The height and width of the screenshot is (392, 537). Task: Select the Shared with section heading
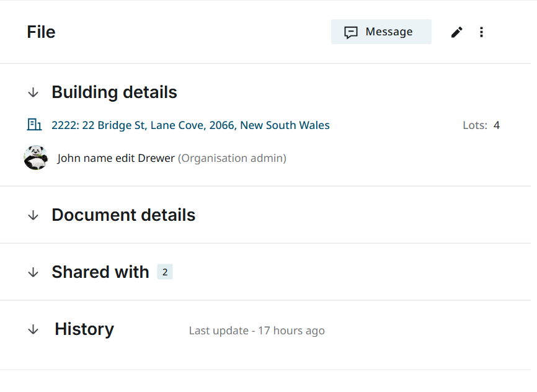[x=100, y=272]
